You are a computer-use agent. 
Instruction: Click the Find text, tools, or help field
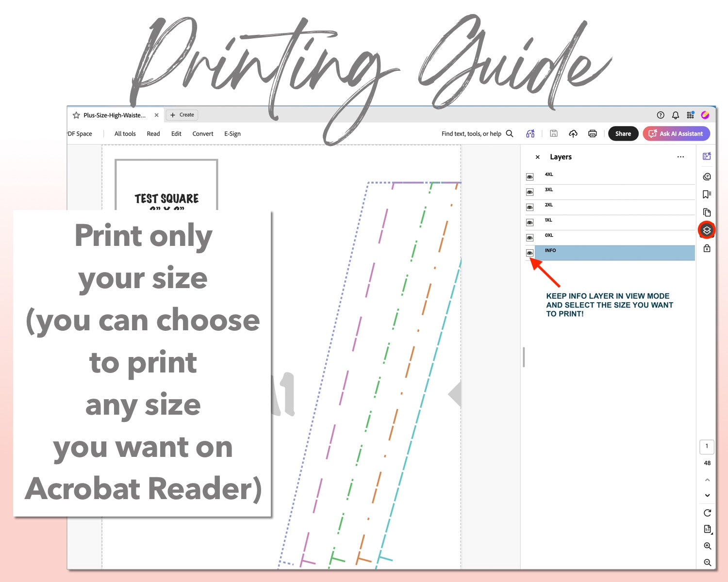click(471, 134)
